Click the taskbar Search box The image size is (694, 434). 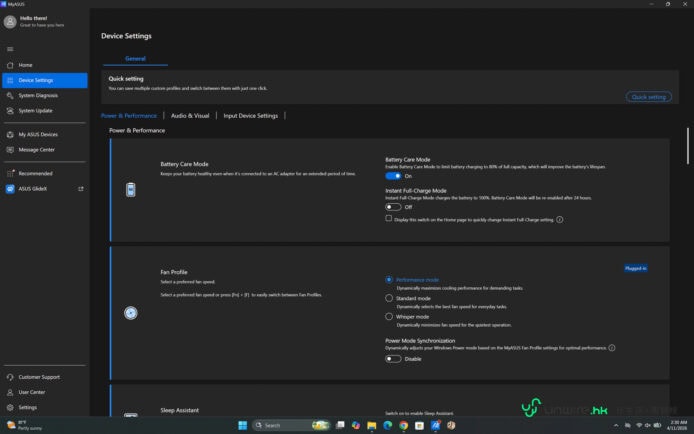(291, 425)
